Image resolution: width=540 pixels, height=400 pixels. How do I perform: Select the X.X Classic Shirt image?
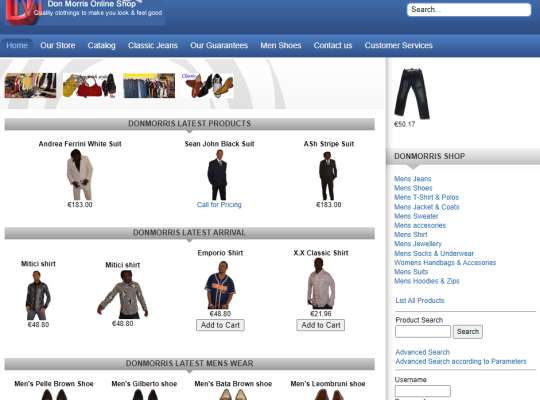pyautogui.click(x=321, y=284)
